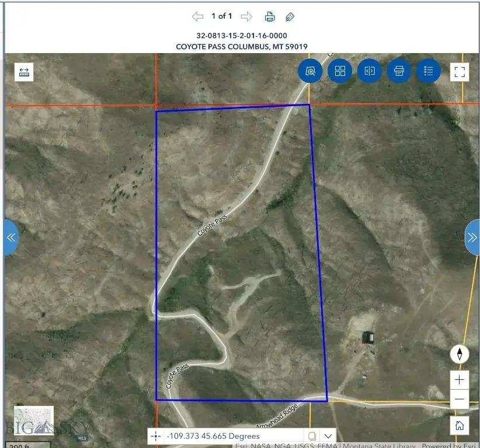Toggle fullscreen map view
The image size is (480, 448).
tap(460, 71)
